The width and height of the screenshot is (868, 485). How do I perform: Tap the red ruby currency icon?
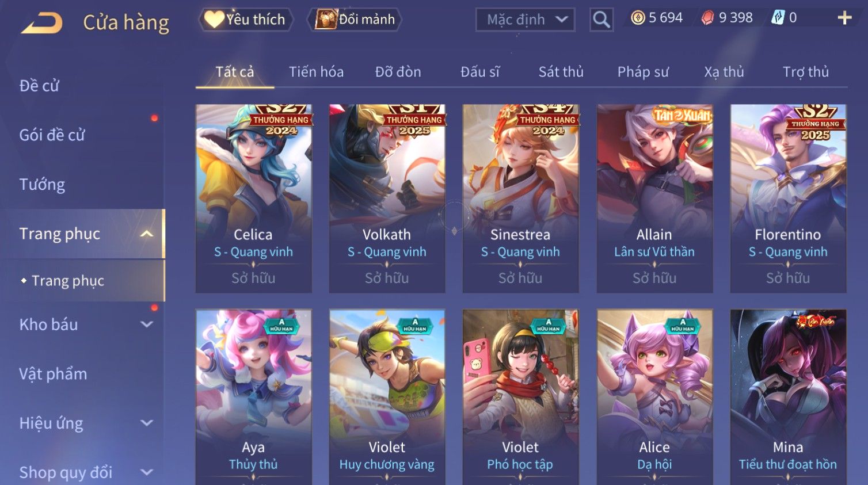(x=707, y=18)
